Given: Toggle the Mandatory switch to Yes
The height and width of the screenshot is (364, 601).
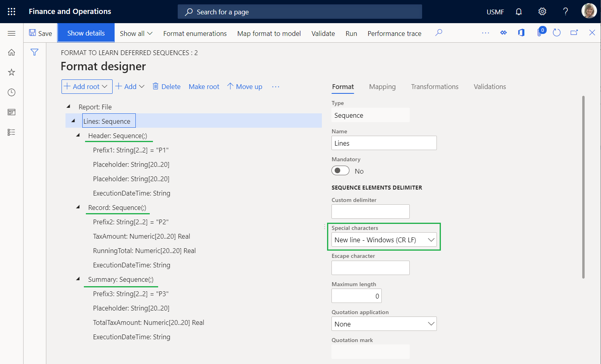Looking at the screenshot, I should [x=340, y=170].
